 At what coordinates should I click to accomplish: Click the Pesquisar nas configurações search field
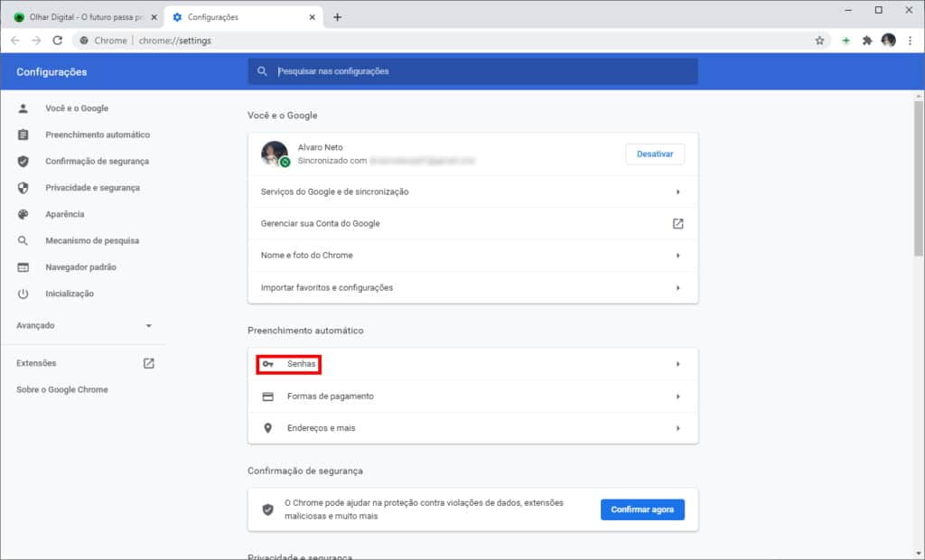pyautogui.click(x=472, y=71)
